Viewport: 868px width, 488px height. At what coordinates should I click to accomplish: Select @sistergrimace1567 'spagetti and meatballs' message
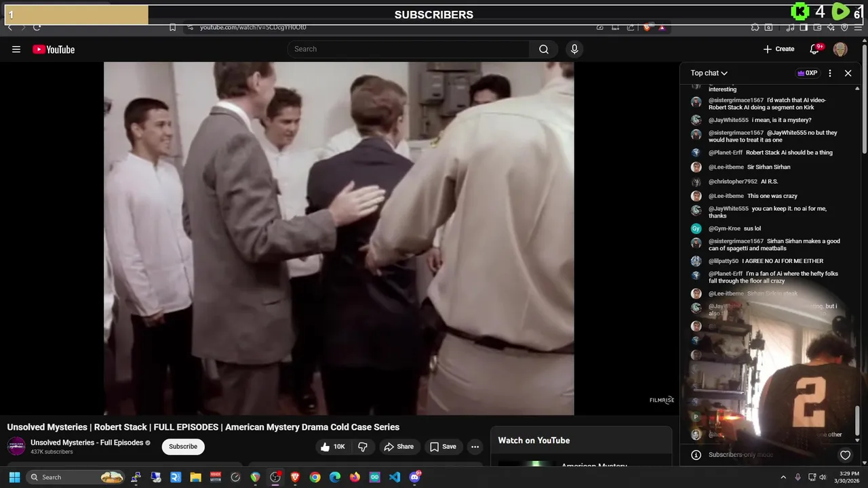773,245
